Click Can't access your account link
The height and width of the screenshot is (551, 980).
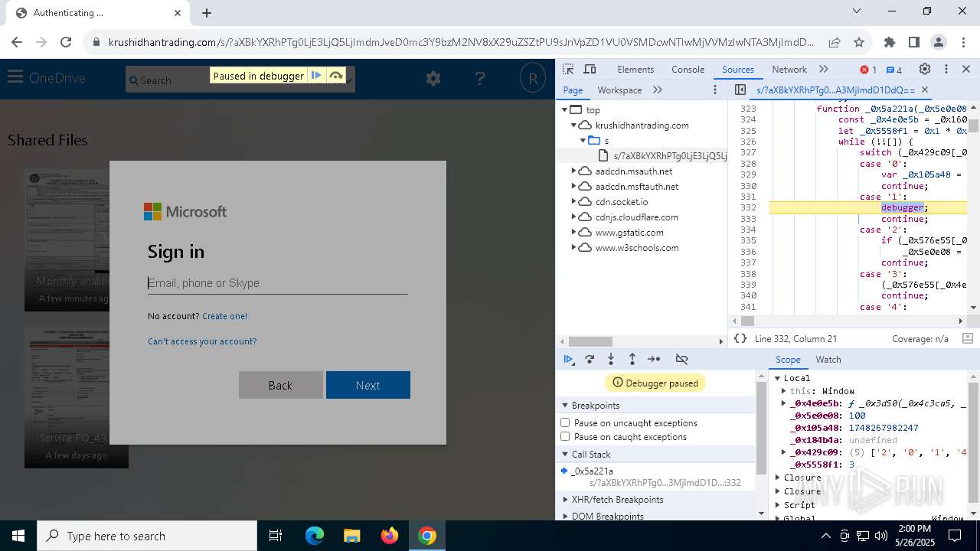click(x=202, y=341)
